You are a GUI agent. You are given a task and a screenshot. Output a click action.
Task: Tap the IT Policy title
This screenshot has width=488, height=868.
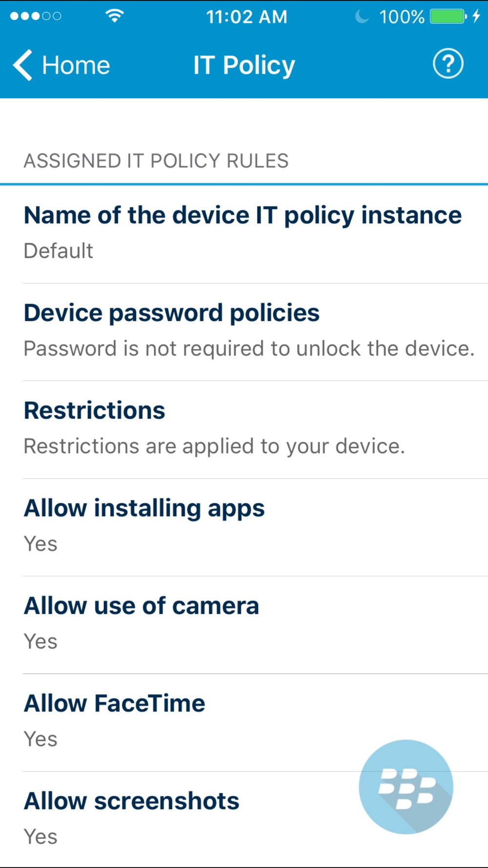[x=244, y=65]
